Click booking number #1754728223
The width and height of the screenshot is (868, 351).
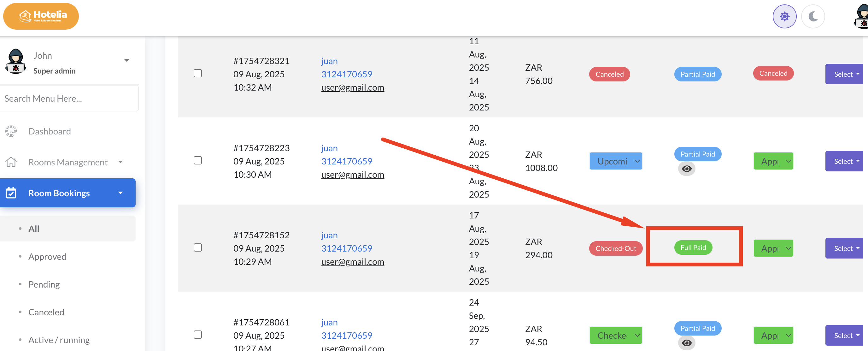[x=261, y=148]
